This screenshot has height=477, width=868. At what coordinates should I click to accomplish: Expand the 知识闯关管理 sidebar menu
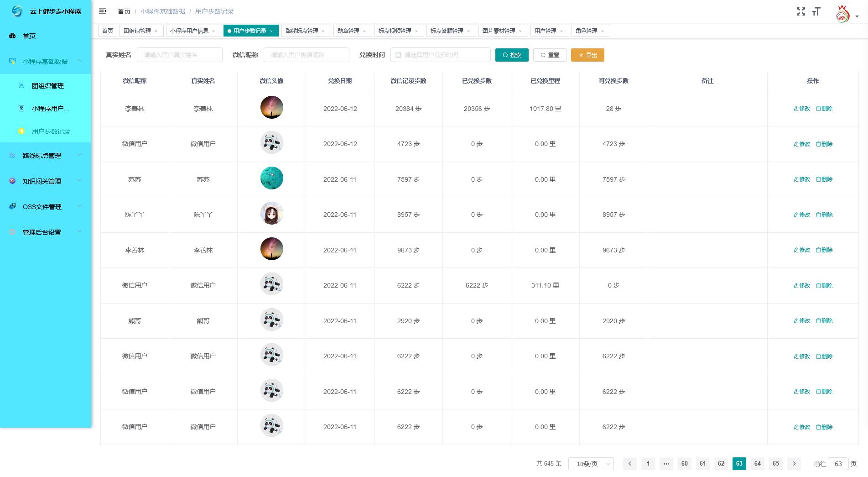(46, 181)
